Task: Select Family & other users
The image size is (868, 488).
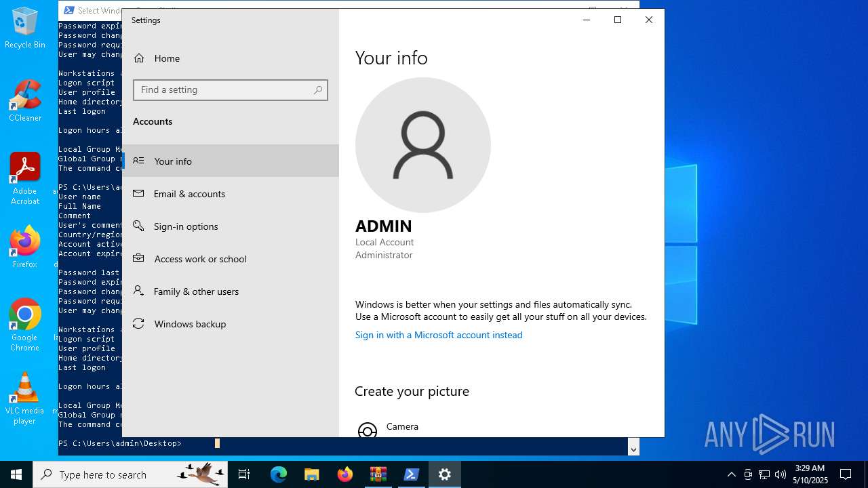Action: click(x=231, y=291)
